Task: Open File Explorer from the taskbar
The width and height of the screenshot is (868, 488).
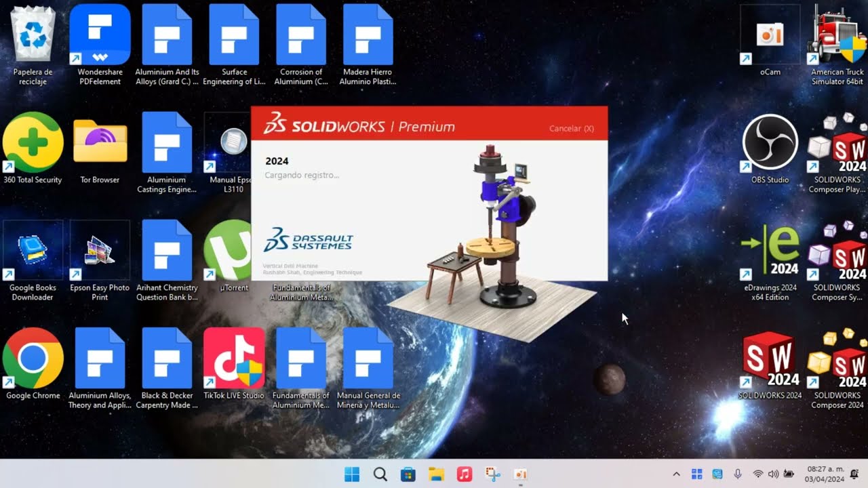Action: click(436, 474)
